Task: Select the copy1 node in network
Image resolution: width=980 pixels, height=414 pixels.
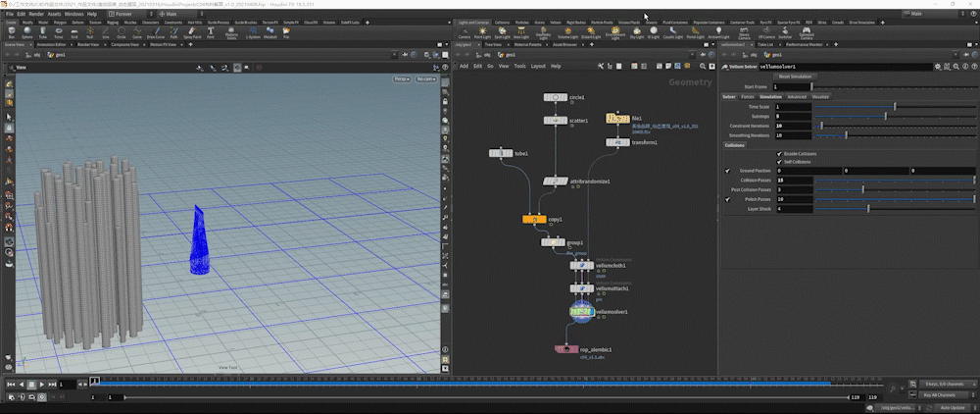Action: (x=534, y=220)
